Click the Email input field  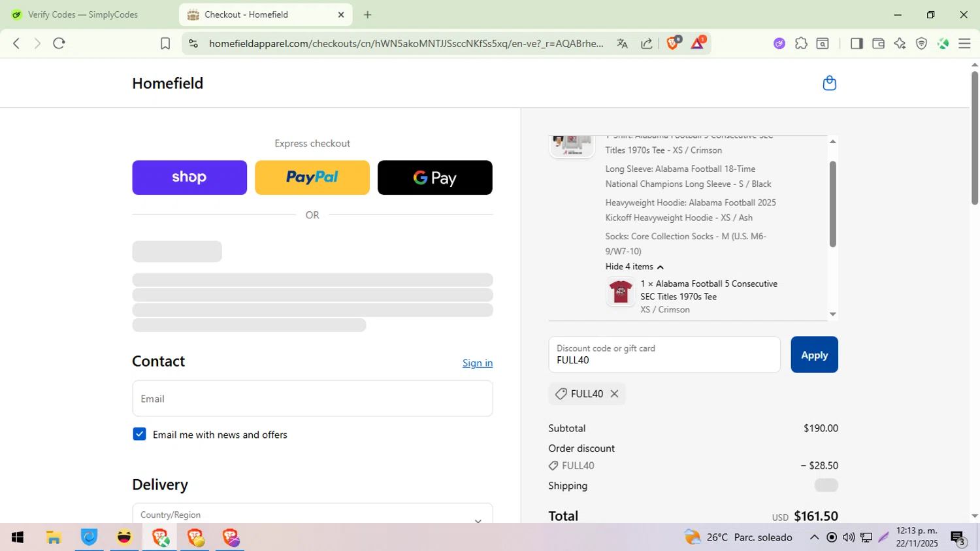[312, 398]
